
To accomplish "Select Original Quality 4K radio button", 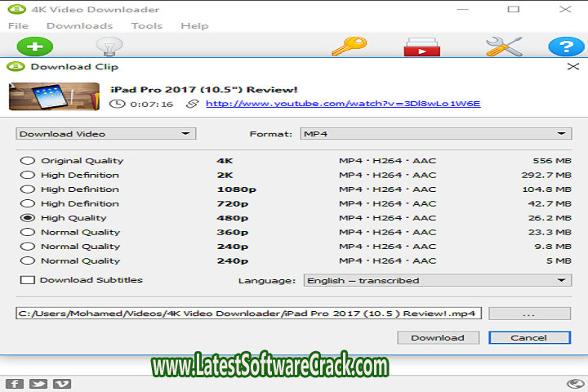I will click(x=27, y=161).
